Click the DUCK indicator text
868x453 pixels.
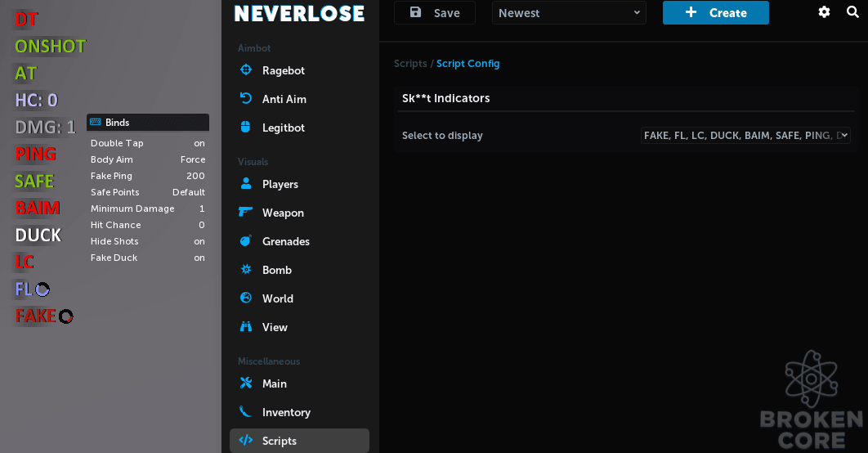pyautogui.click(x=38, y=235)
